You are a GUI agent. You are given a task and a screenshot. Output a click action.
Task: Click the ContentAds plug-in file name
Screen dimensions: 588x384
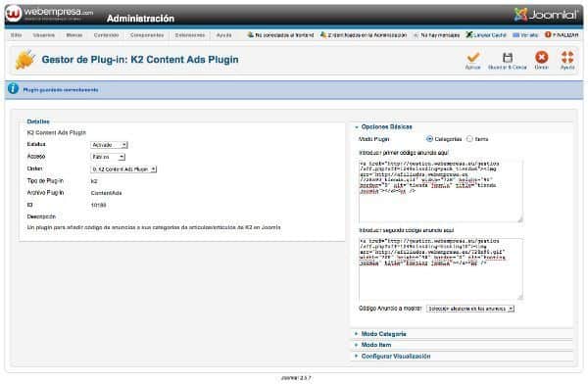106,193
